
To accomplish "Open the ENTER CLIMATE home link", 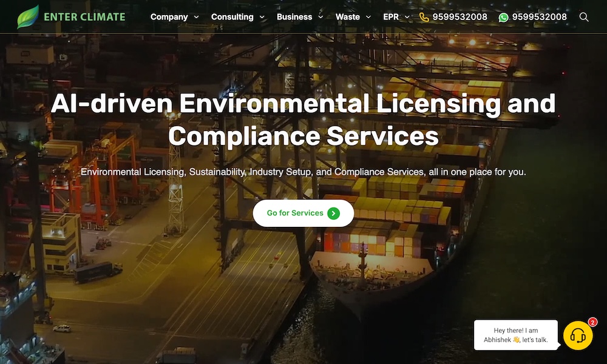I will tap(84, 17).
